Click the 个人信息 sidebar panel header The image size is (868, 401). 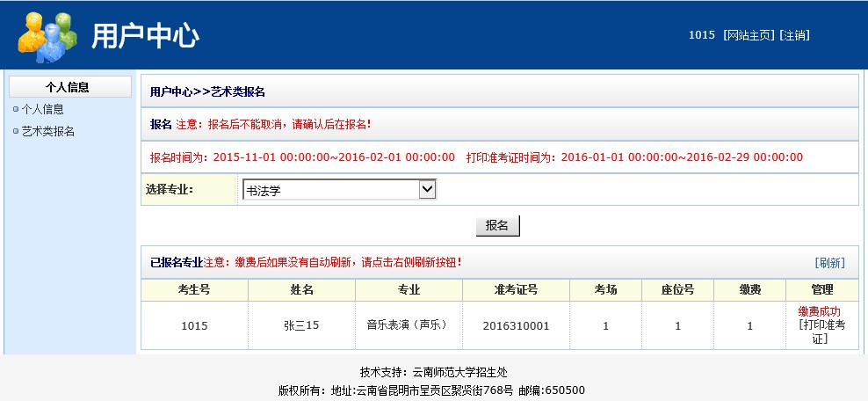click(68, 87)
